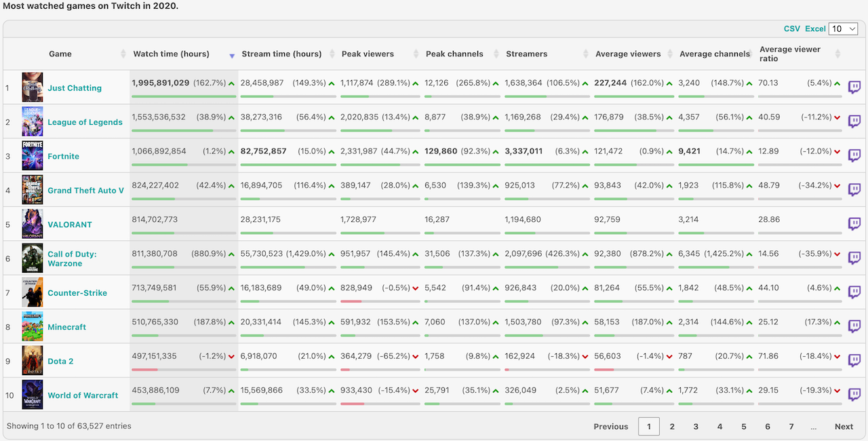Open the Twitch icon for VALORANT
Screen dimensions: 868x441
[854, 224]
